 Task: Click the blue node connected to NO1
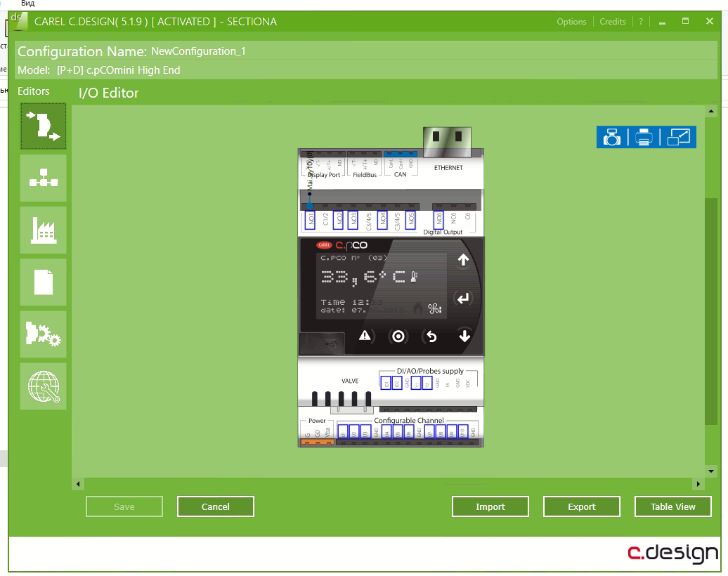click(x=310, y=204)
